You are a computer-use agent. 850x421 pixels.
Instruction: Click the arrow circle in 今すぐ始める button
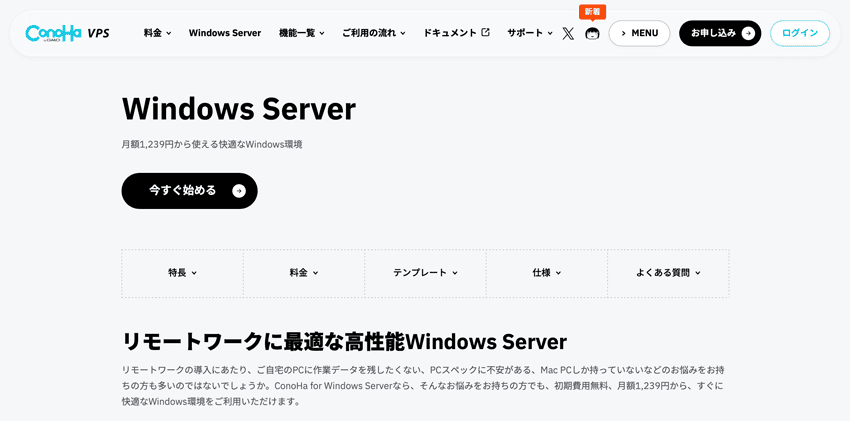(x=239, y=191)
